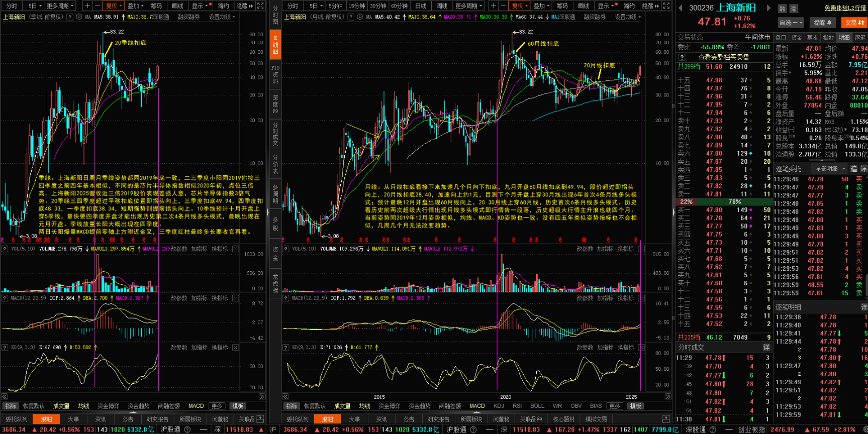Click 沪股通 help icon in left status bar

(x=187, y=429)
